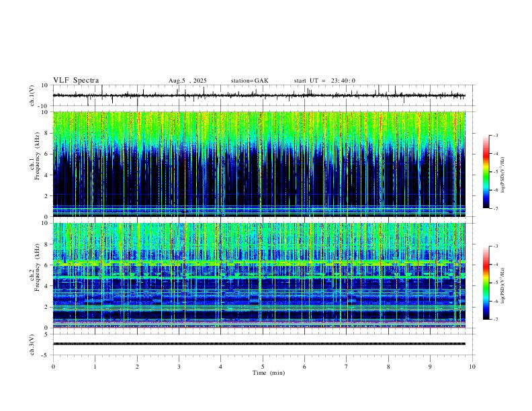Image resolution: width=532 pixels, height=411 pixels.
Task: Select the Aug.5, 2025 date label
Action: [187, 81]
